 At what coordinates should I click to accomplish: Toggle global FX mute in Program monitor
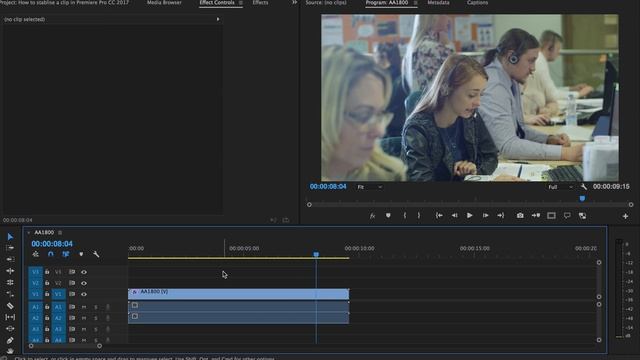click(372, 216)
